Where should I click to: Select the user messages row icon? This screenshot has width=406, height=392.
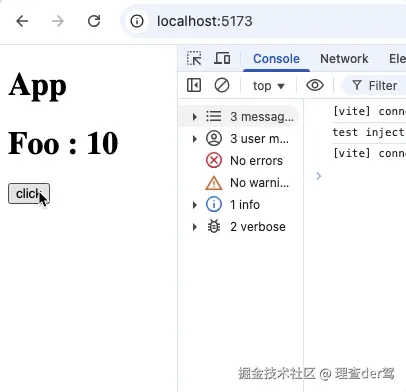(x=214, y=138)
